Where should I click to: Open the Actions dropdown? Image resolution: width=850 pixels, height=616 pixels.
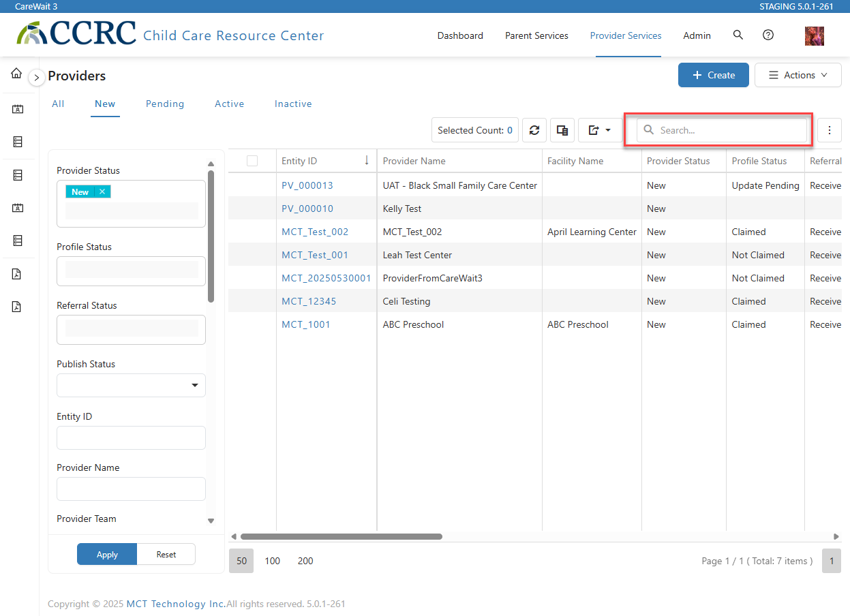[x=798, y=75]
